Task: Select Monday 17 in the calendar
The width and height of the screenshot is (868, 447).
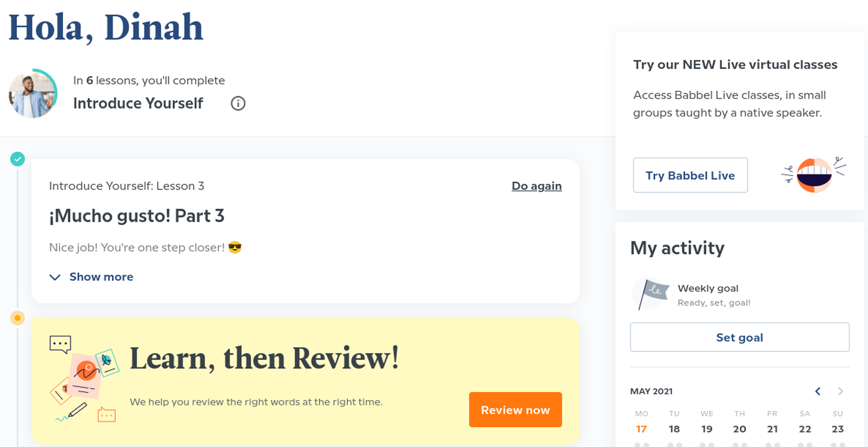Action: [641, 429]
